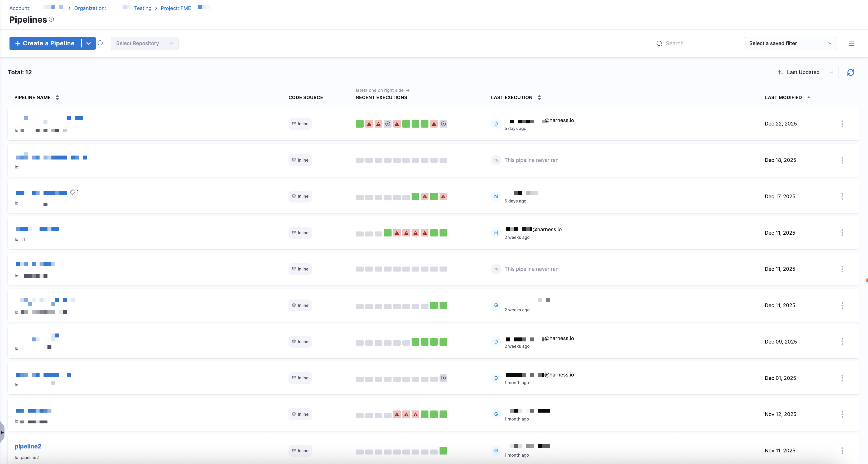Image resolution: width=868 pixels, height=464 pixels.
Task: Navigate to Project: FME breadcrumb
Action: (176, 8)
